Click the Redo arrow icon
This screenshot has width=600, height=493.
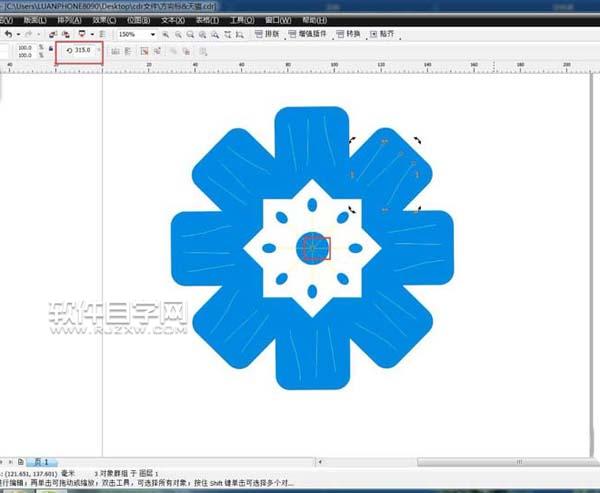(x=29, y=34)
